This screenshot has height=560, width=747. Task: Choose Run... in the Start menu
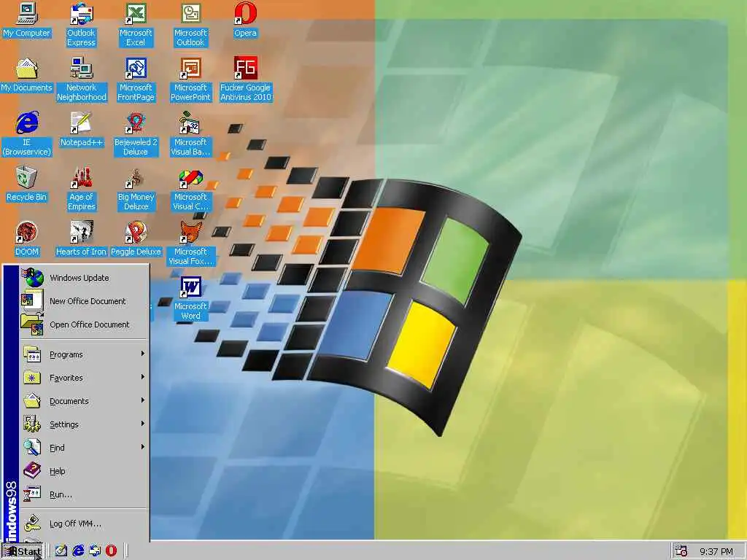click(84, 494)
